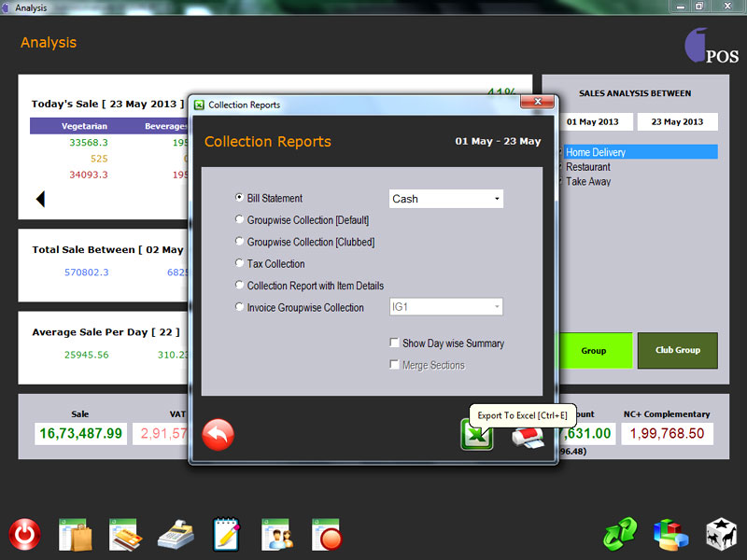Enable Show Day wise Summary checkbox
This screenshot has width=747, height=560.
(x=395, y=343)
